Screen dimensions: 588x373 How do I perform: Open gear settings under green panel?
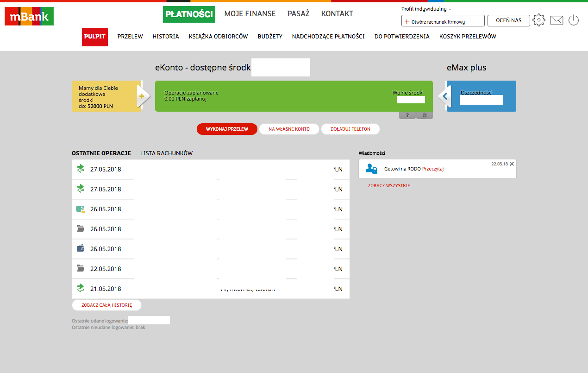425,115
